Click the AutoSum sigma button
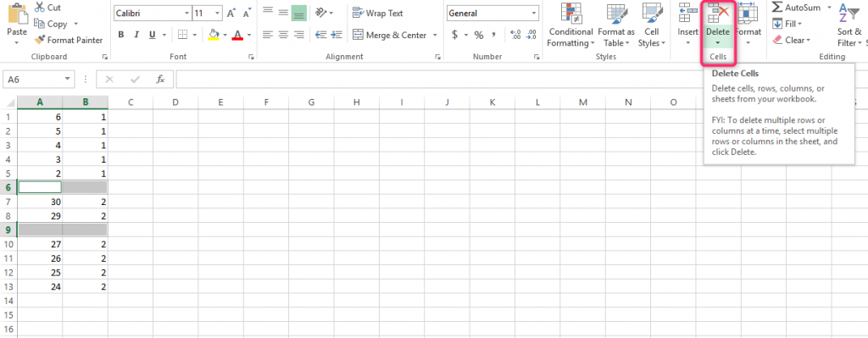The image size is (868, 338). [797, 7]
